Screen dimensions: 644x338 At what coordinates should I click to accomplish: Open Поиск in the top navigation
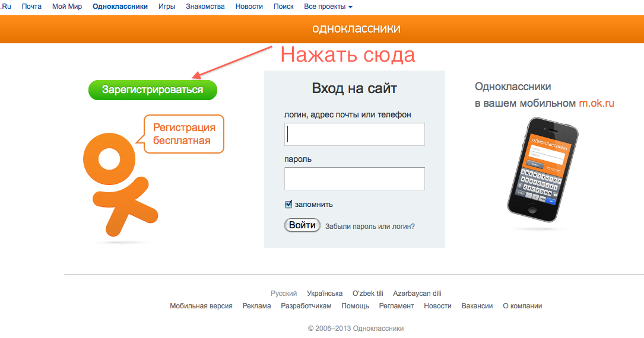283,7
